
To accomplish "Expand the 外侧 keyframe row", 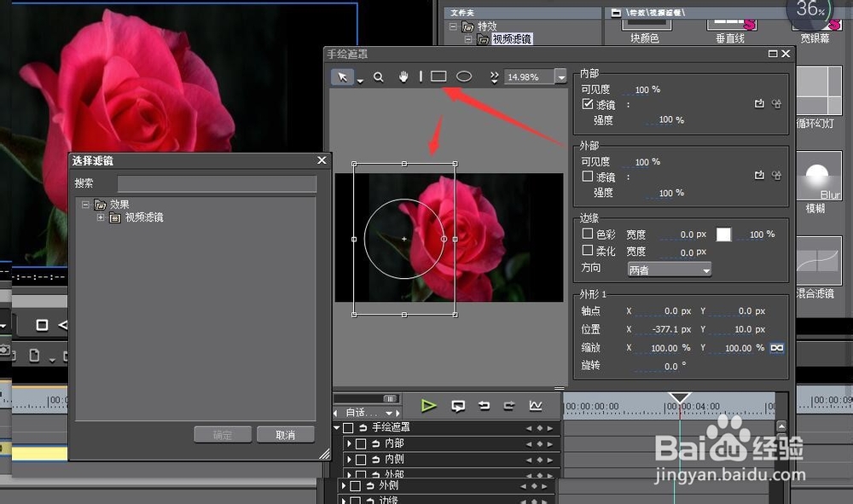I will pos(344,485).
